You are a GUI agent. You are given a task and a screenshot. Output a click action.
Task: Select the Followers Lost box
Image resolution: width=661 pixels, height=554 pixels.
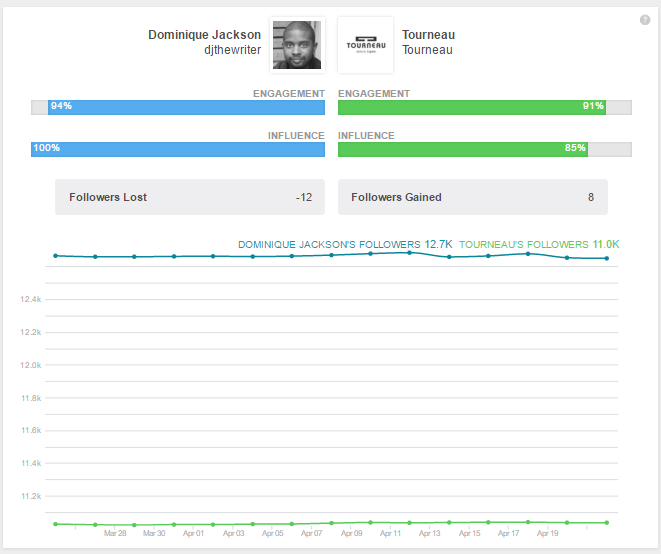(x=190, y=197)
